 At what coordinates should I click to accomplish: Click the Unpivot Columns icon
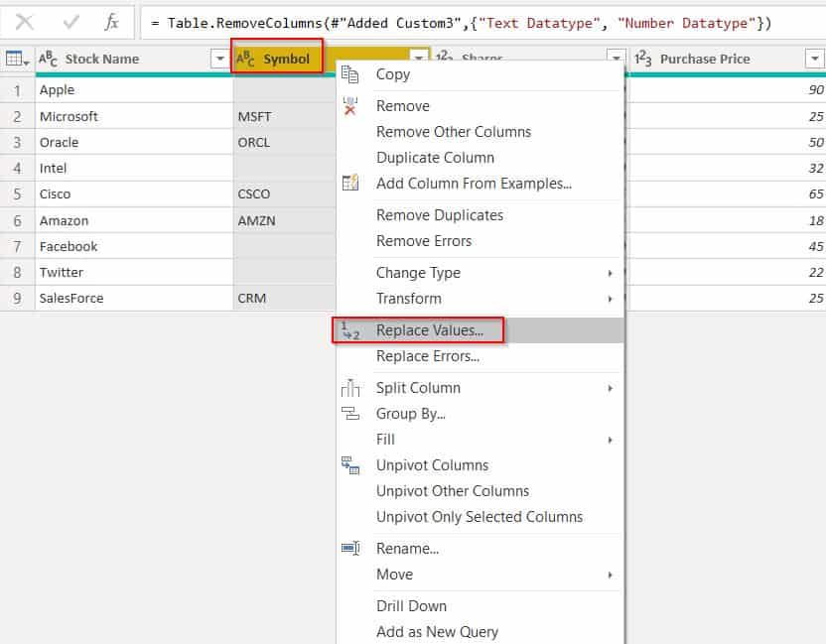(x=350, y=465)
